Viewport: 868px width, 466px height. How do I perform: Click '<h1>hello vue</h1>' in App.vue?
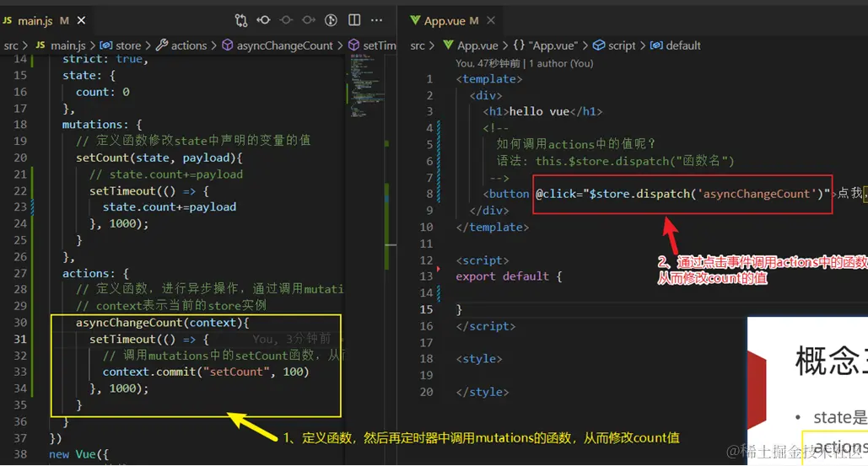point(542,112)
